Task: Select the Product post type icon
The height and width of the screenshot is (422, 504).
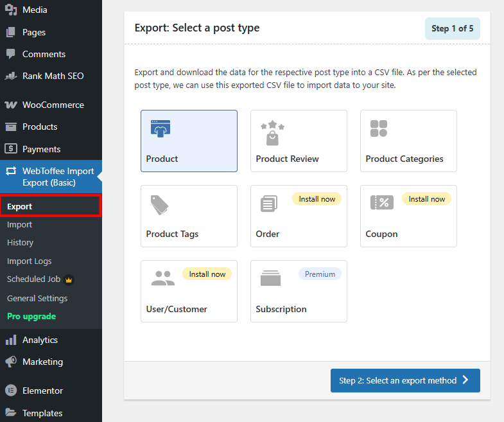Action: click(x=160, y=129)
